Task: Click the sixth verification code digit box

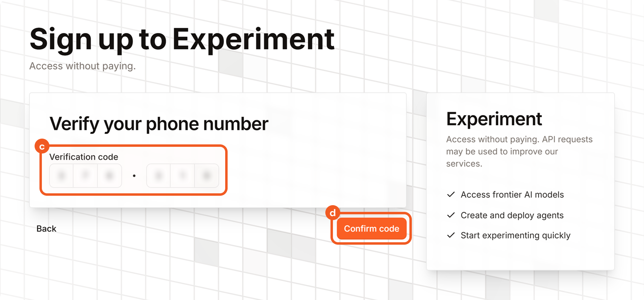Action: (207, 176)
